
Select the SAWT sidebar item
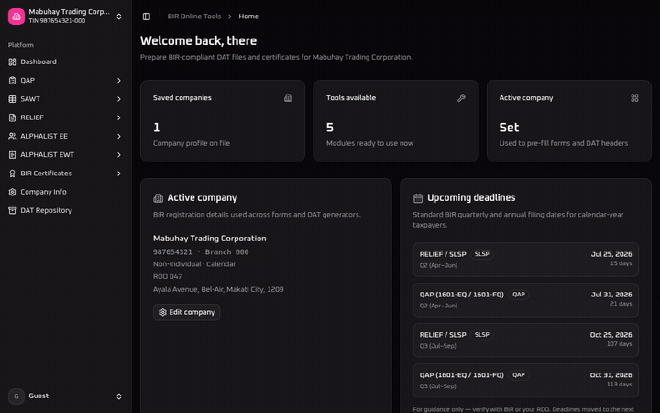coord(64,99)
